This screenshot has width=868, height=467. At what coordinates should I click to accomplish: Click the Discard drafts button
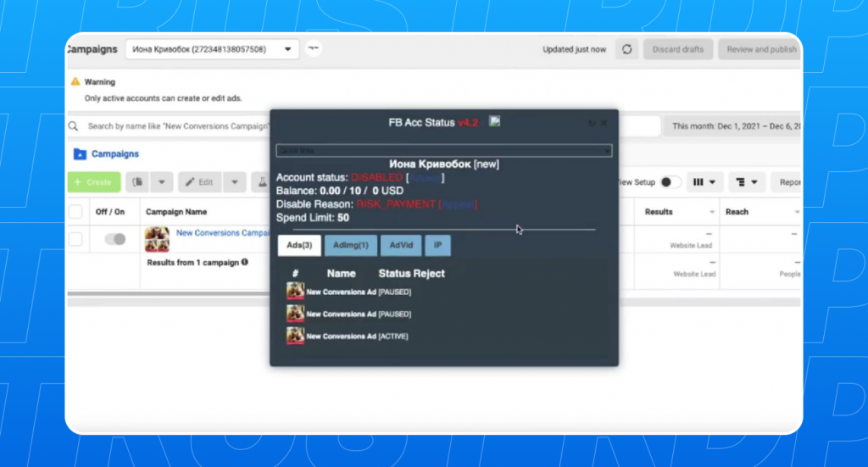pyautogui.click(x=677, y=49)
